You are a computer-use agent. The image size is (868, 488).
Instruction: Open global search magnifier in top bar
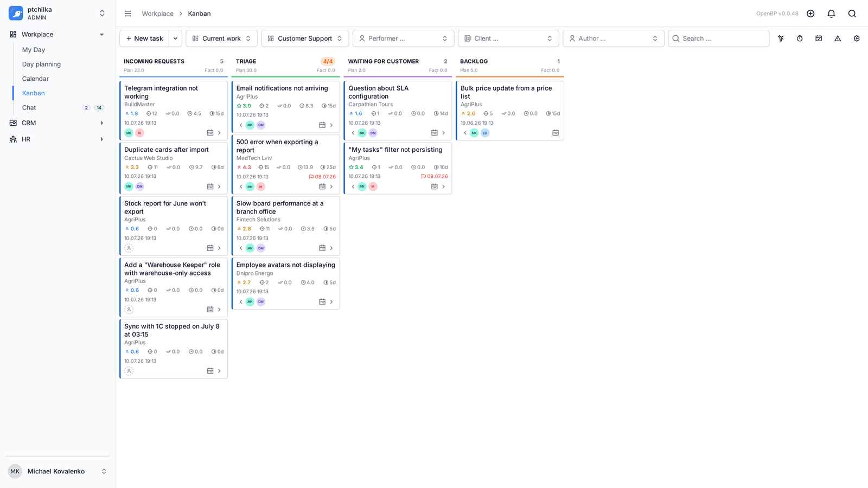(x=852, y=14)
